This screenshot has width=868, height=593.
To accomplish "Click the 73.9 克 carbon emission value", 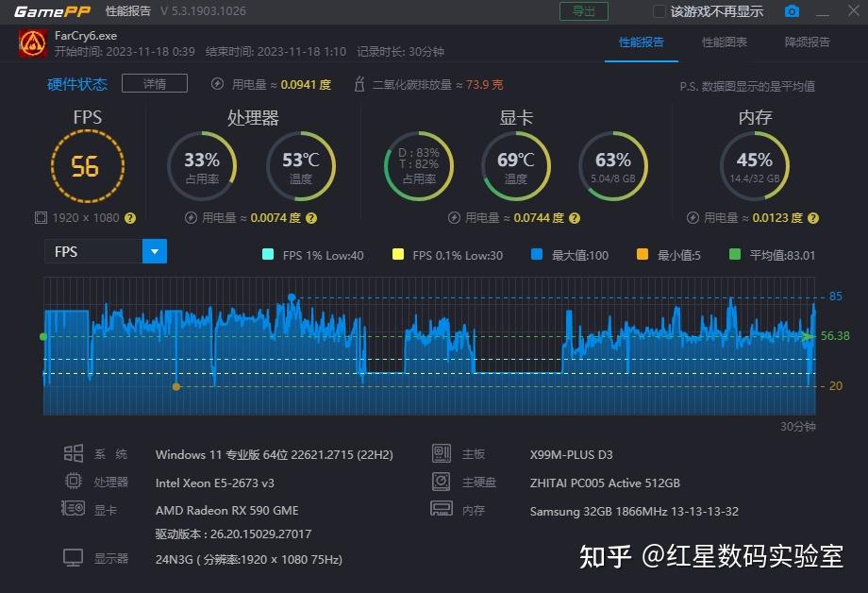I will pos(484,85).
